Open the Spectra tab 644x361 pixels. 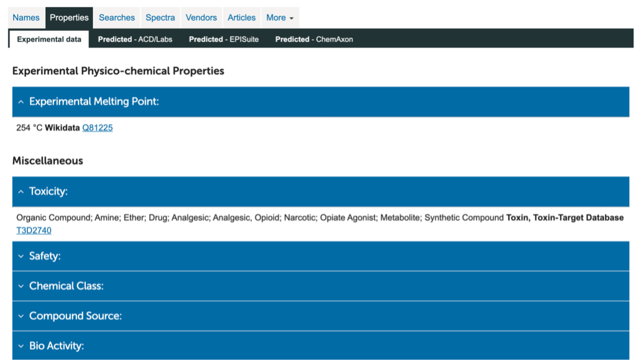pos(160,18)
